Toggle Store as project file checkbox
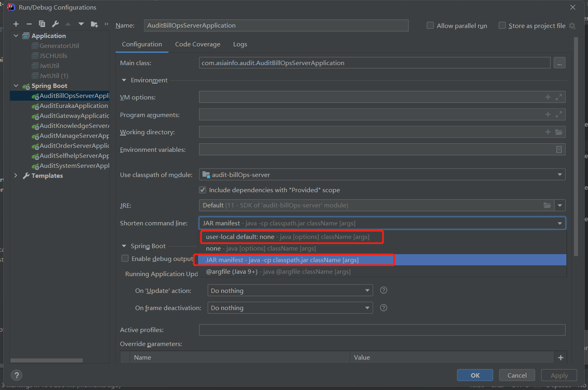 pyautogui.click(x=502, y=26)
